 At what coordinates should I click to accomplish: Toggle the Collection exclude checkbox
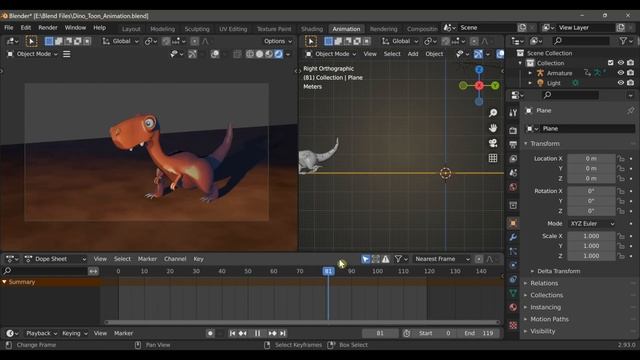click(x=611, y=63)
